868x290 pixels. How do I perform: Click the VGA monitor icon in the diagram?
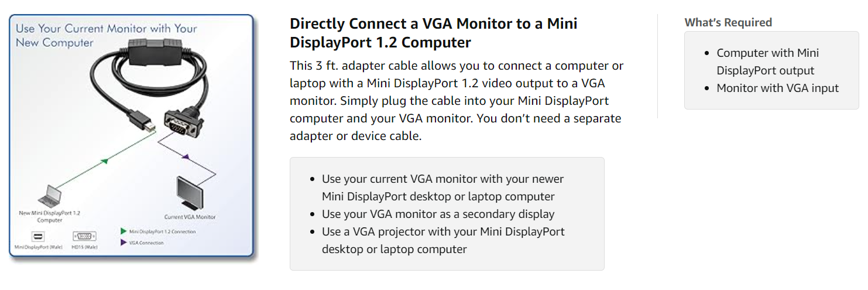[190, 191]
